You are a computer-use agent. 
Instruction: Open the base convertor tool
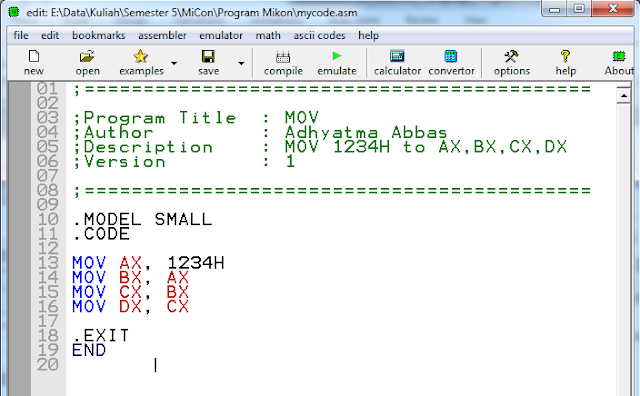click(451, 56)
